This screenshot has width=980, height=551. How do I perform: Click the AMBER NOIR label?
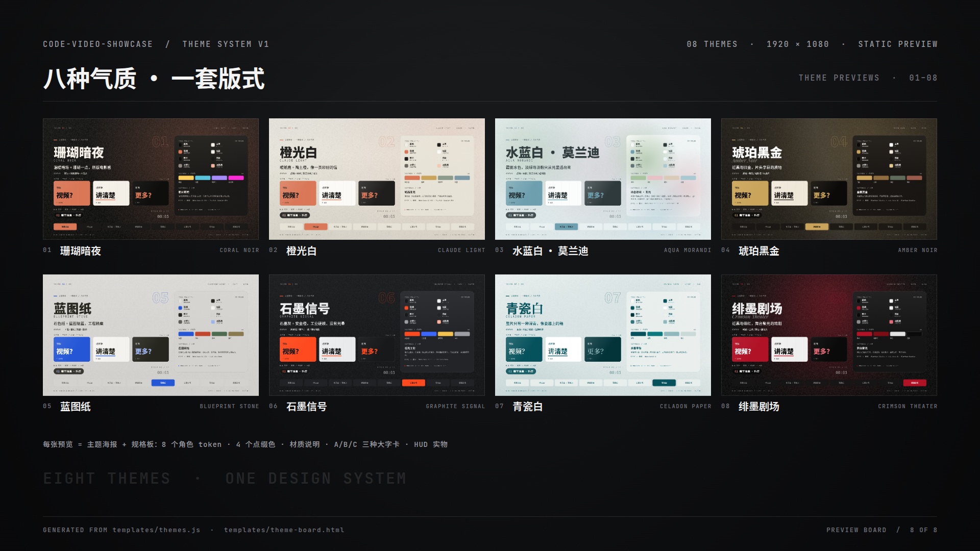[918, 251]
